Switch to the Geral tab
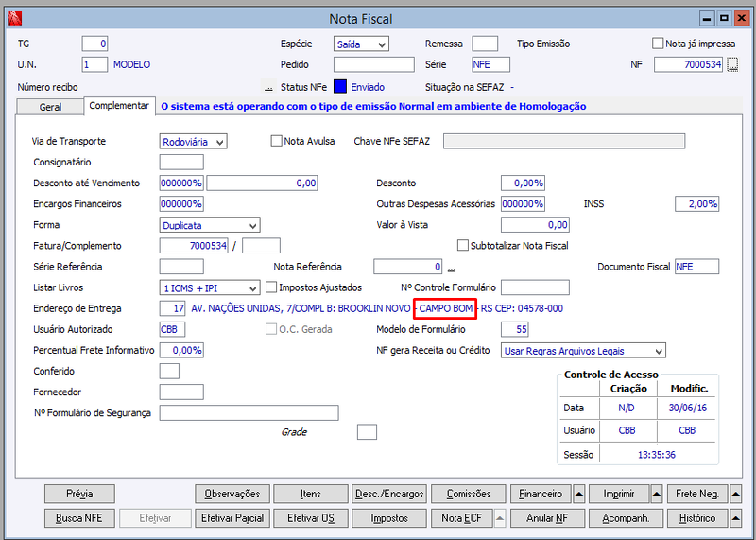The image size is (756, 540). (x=50, y=107)
